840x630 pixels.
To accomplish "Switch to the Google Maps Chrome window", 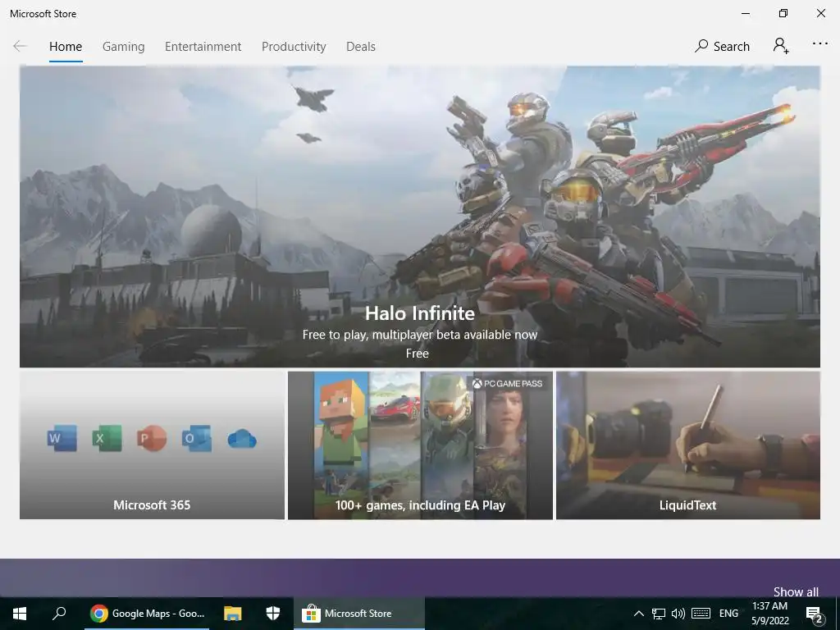I will point(148,614).
